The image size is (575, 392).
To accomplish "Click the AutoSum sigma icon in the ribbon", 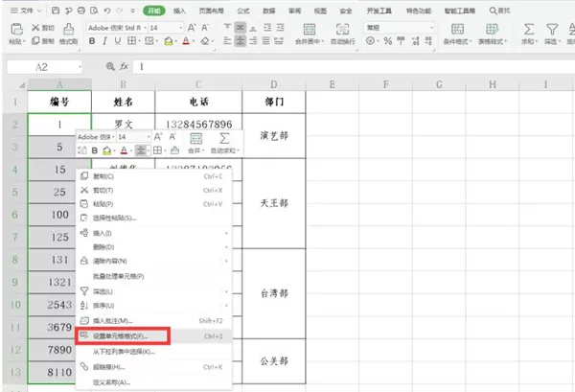I will pyautogui.click(x=529, y=29).
